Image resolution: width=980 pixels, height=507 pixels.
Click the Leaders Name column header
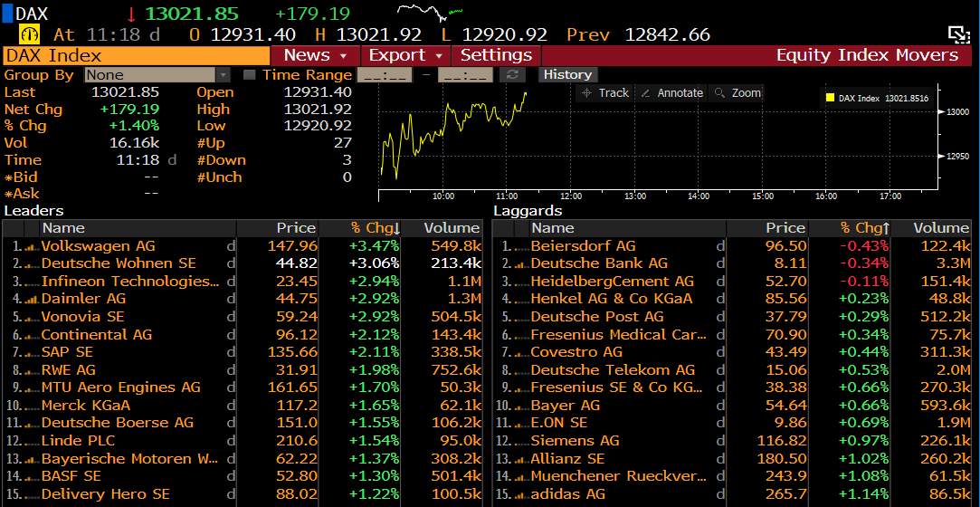tap(138, 228)
